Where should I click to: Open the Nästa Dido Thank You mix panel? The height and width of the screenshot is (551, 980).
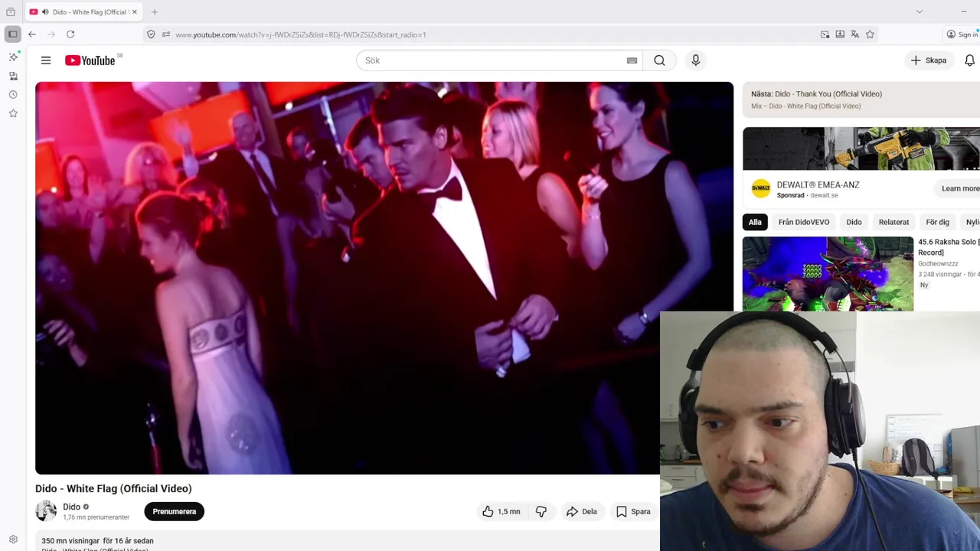point(861,99)
